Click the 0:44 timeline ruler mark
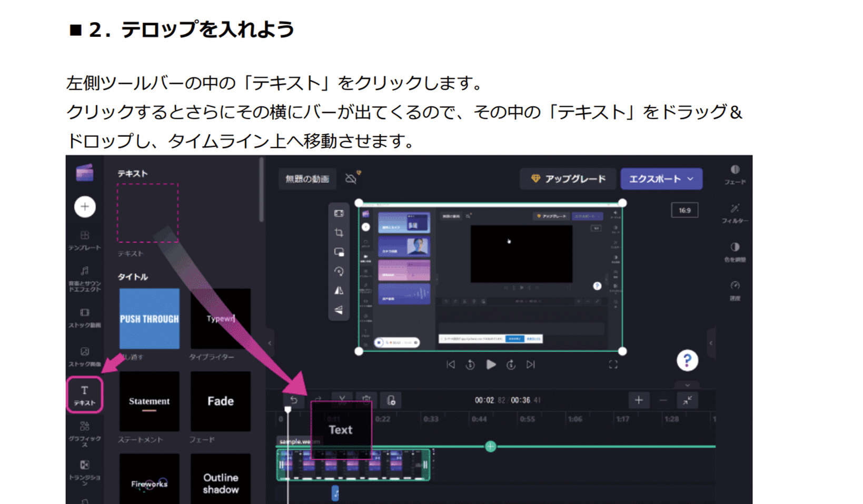This screenshot has height=504, width=863. tap(479, 419)
